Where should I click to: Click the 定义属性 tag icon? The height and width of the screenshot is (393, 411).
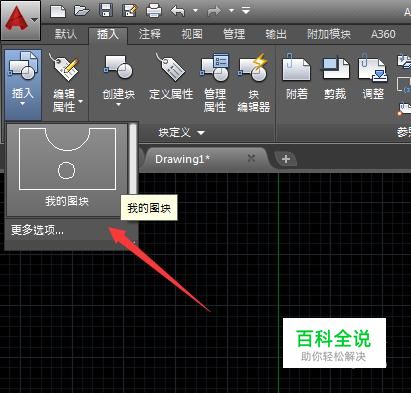pos(171,67)
